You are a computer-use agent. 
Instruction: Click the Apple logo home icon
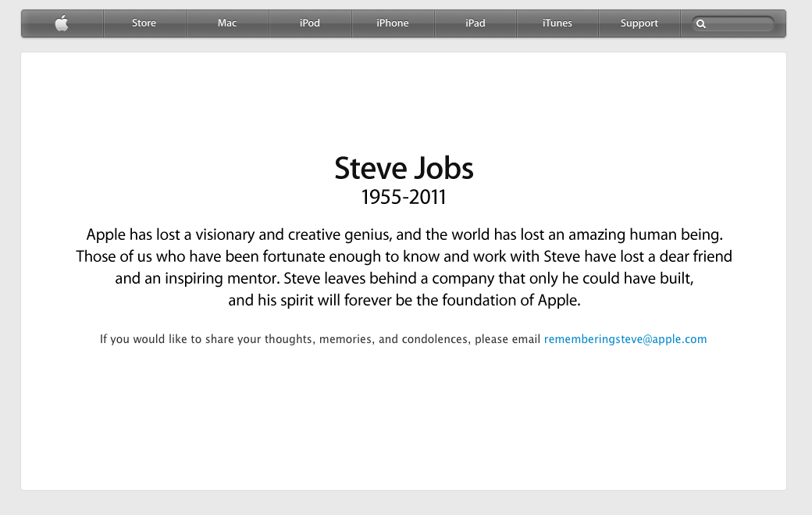[x=62, y=23]
